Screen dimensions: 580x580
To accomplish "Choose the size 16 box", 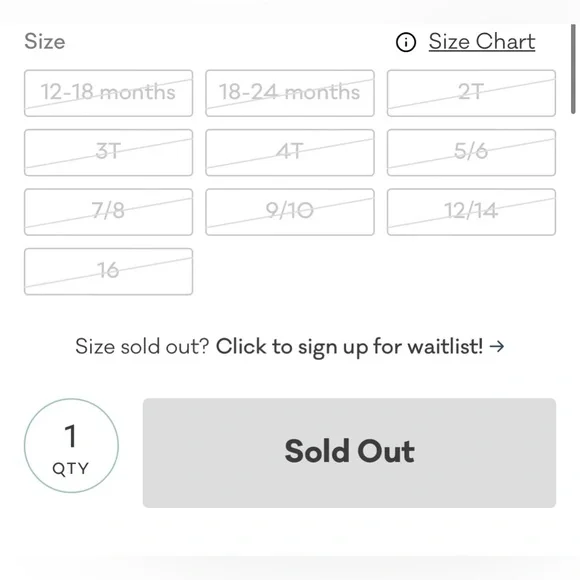I will click(x=108, y=272).
